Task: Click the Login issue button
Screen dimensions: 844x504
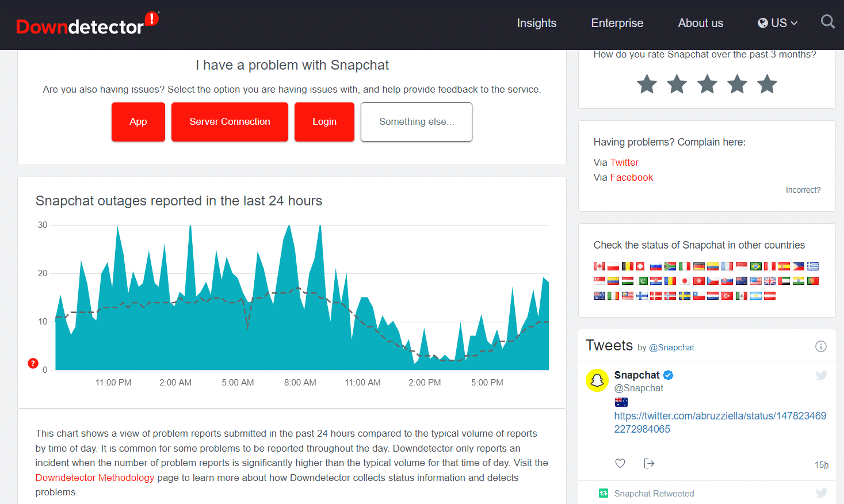Action: [324, 121]
